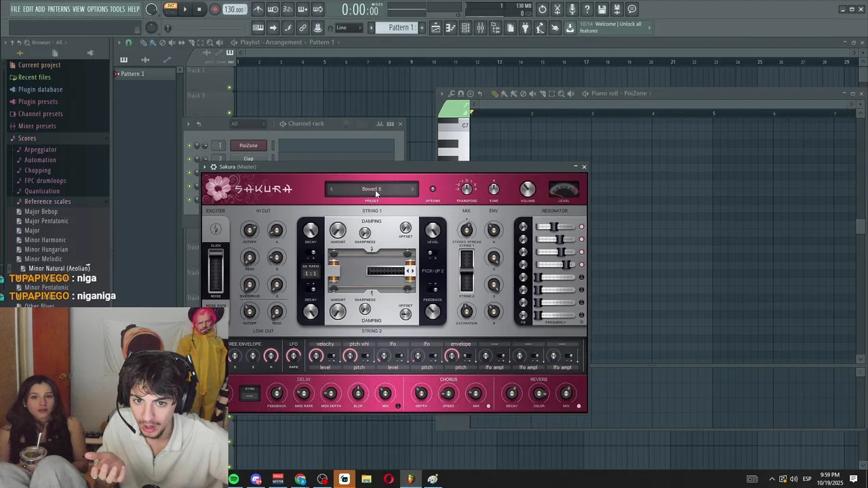Image resolution: width=868 pixels, height=488 pixels.
Task: Click the magnet snap icon in Piano roll
Action: 461,94
